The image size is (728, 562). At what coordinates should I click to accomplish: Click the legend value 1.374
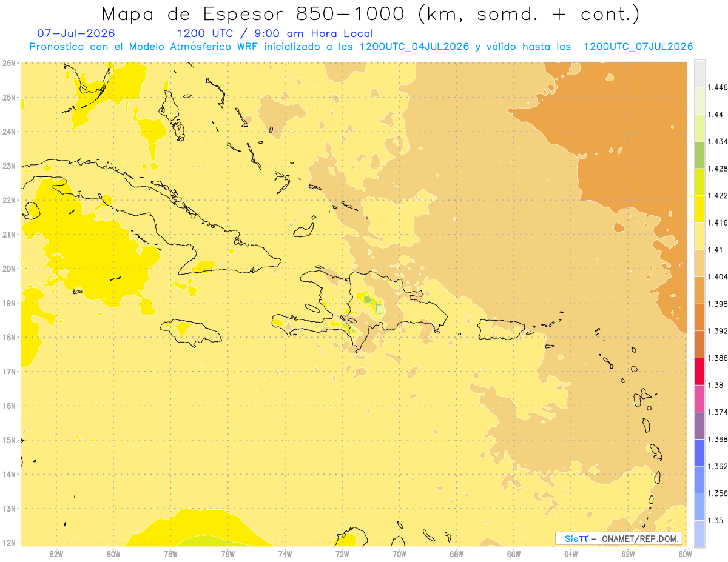point(719,412)
